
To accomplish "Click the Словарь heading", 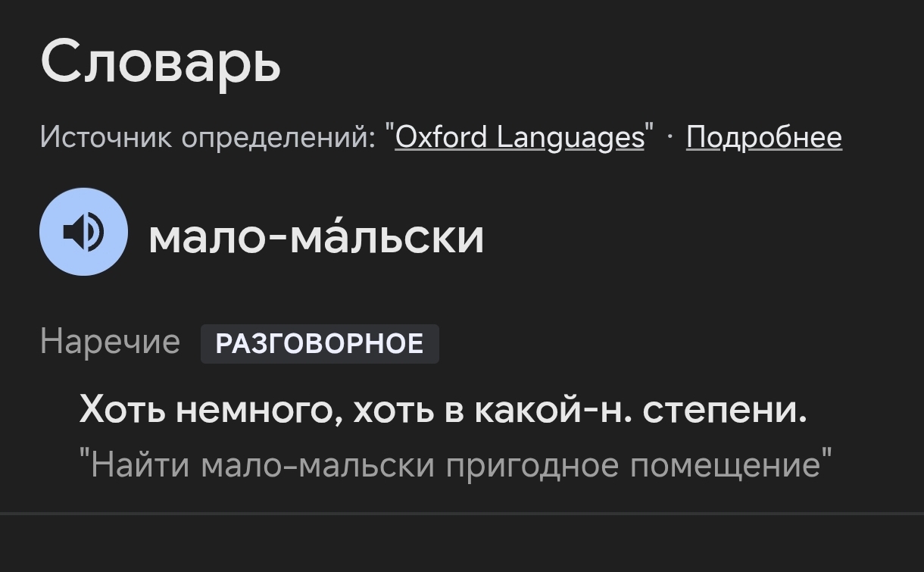I will pyautogui.click(x=161, y=61).
